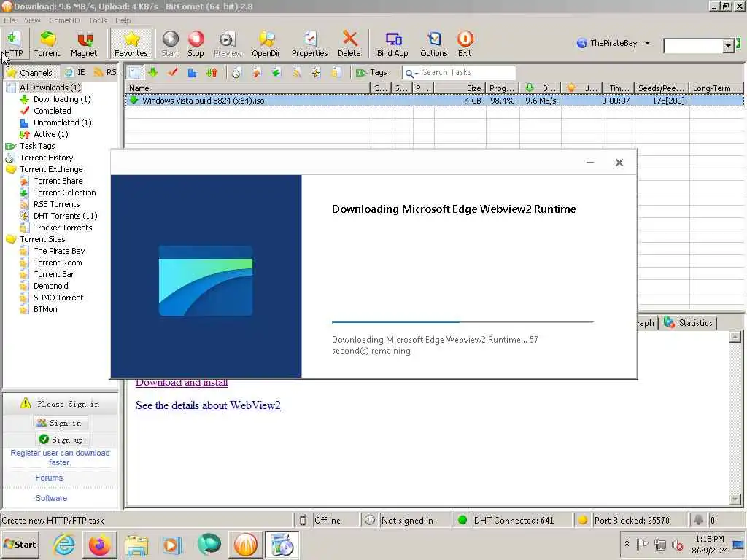Open the Software link

point(51,498)
